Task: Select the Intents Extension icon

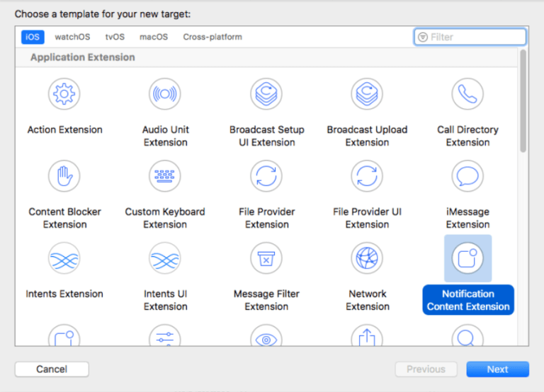Action: 64,258
